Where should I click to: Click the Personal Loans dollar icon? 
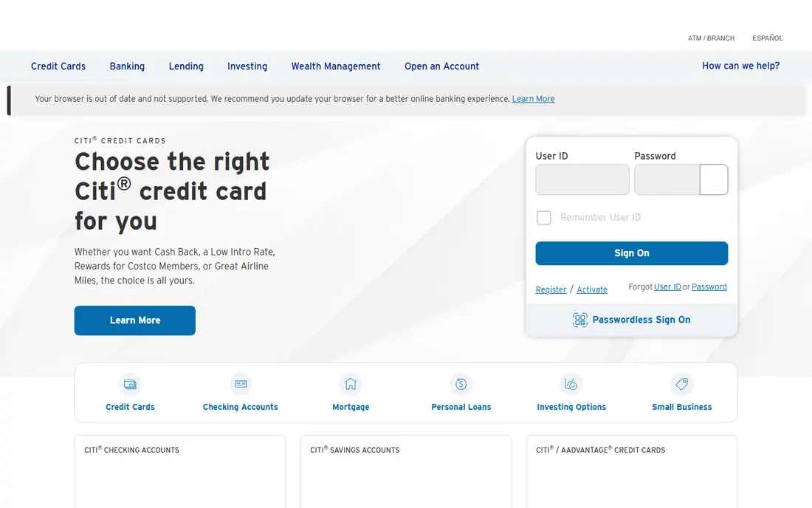[x=461, y=384]
